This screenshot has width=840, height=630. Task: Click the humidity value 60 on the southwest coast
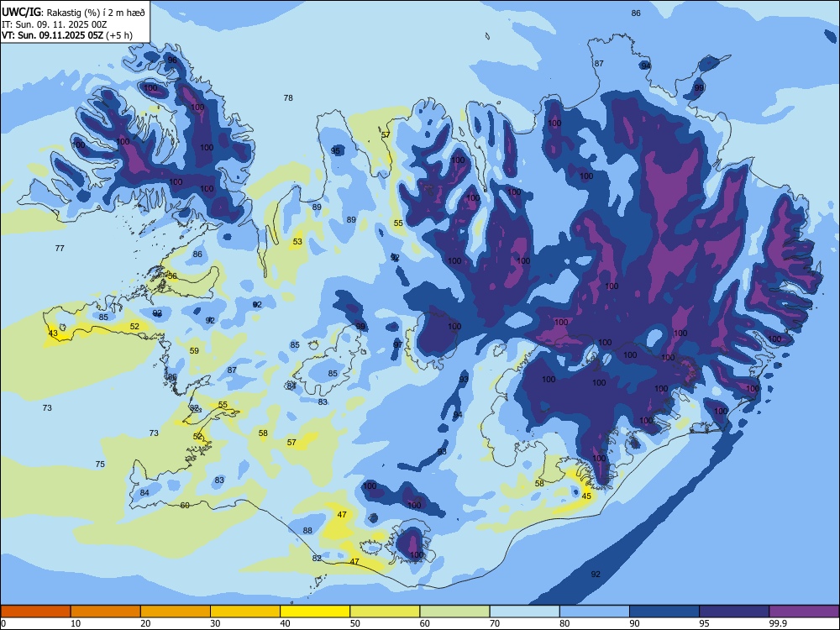pos(185,505)
